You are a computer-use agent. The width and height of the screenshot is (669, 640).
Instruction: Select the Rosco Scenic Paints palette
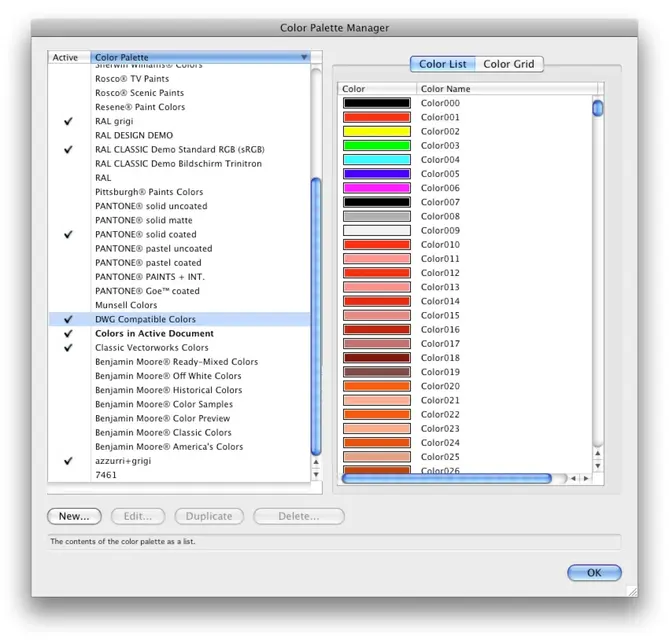[x=140, y=93]
